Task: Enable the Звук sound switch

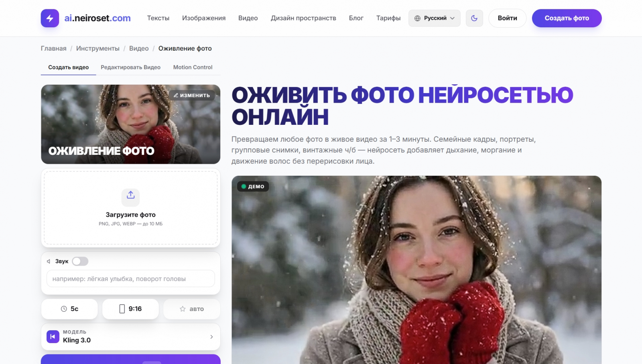Action: 80,261
